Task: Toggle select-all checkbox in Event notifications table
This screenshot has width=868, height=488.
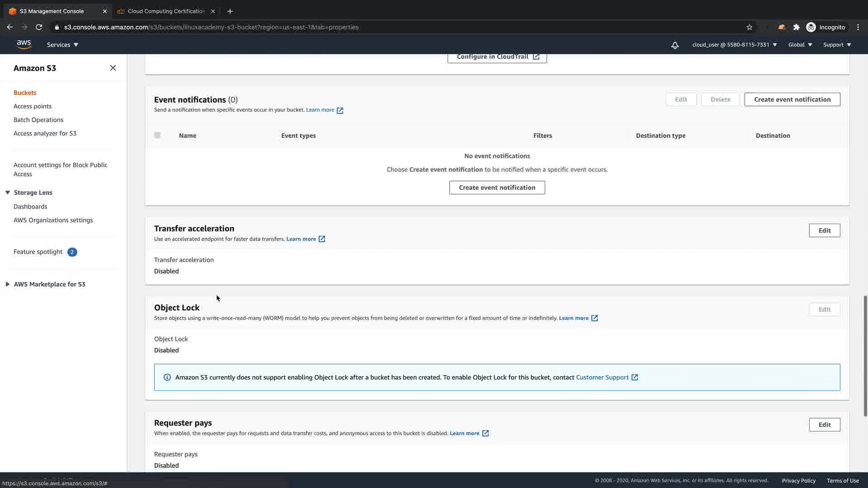Action: (157, 135)
